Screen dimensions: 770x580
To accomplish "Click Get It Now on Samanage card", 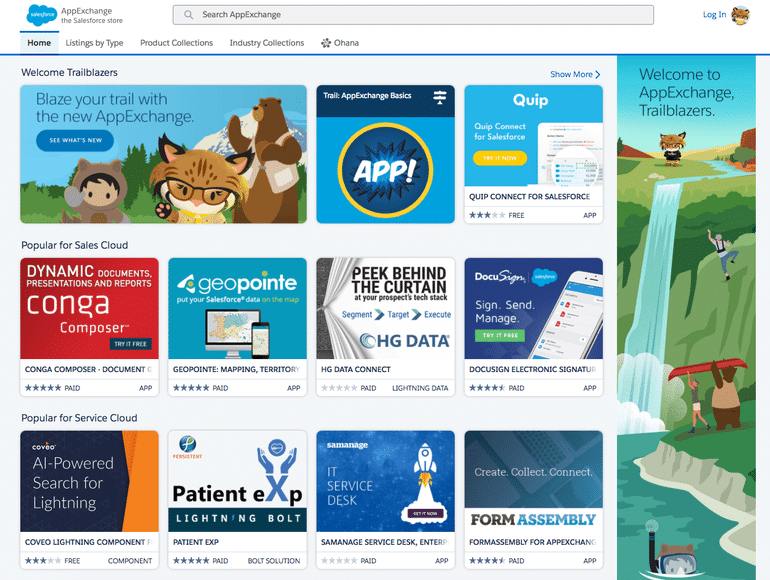I will (425, 513).
